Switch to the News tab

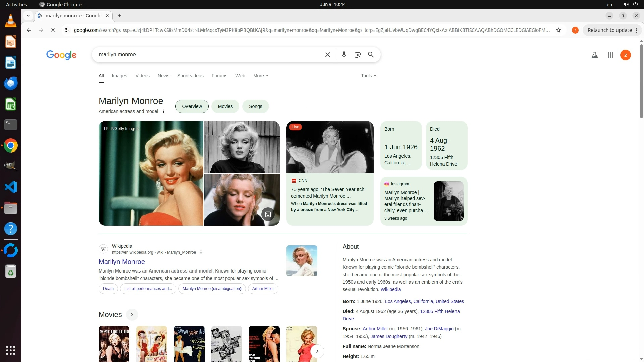point(163,76)
